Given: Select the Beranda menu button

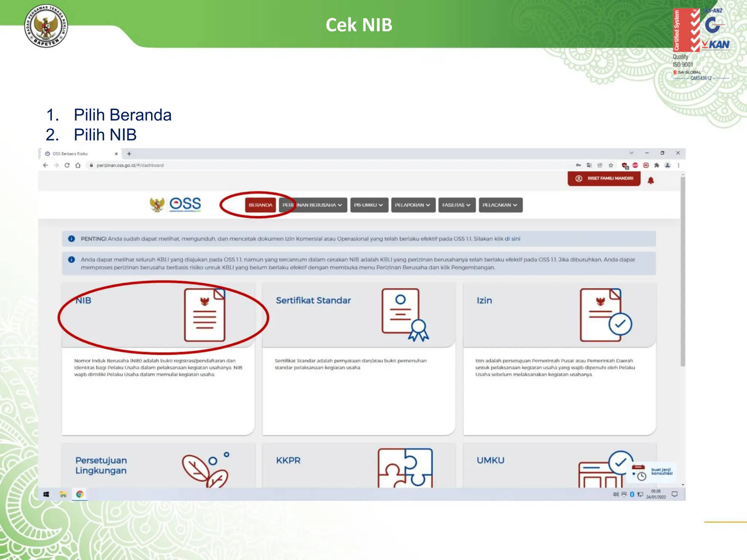Looking at the screenshot, I should pyautogui.click(x=260, y=205).
